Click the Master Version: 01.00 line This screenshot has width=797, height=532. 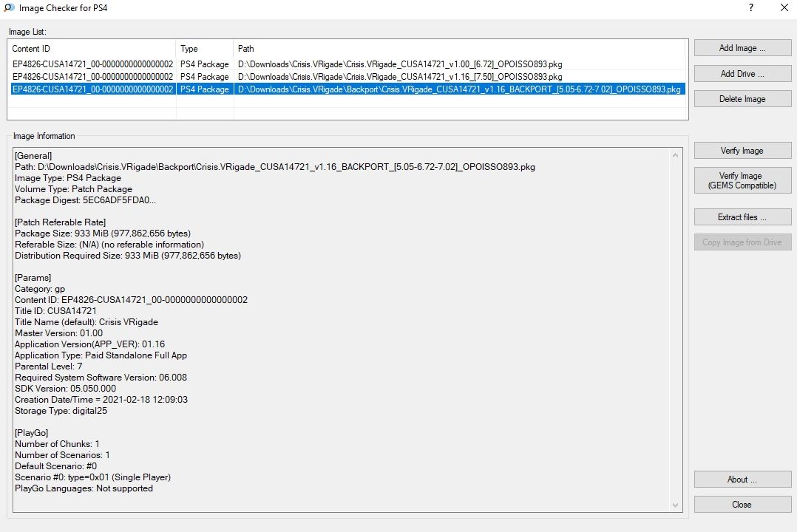point(59,333)
